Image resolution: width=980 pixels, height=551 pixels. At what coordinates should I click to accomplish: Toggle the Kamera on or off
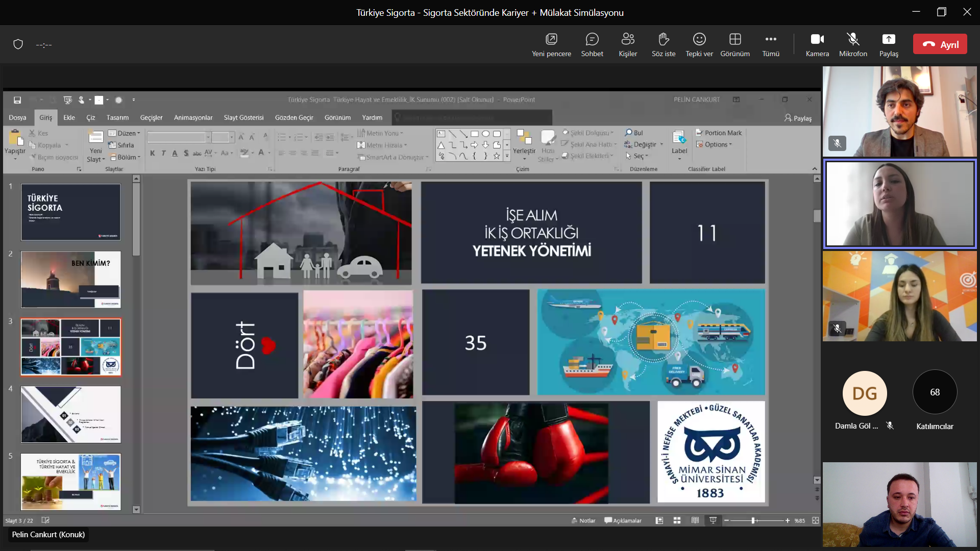point(817,45)
